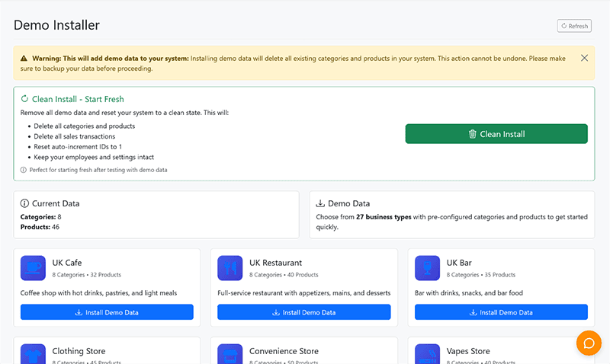The image size is (610, 364).
Task: Click 'Reset auto-increment IDs to 1' bullet
Action: click(x=78, y=146)
